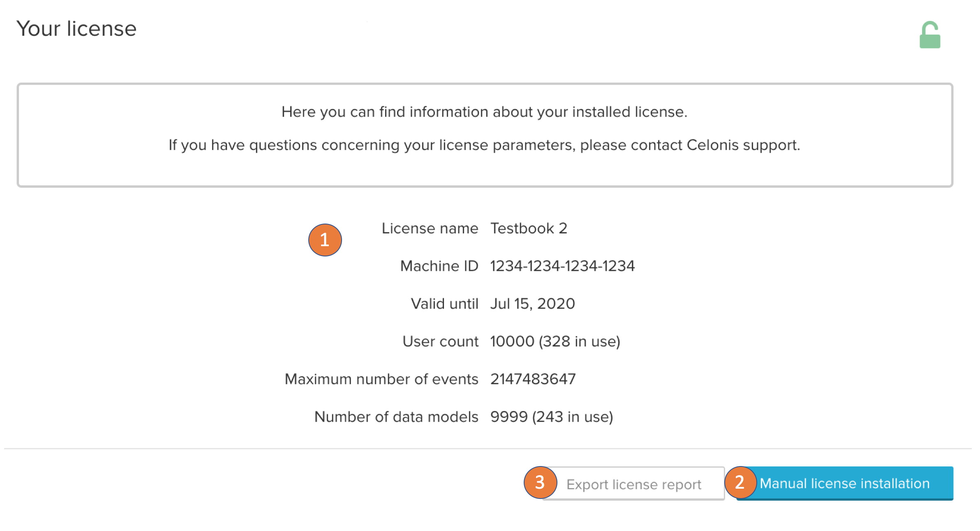Click the "License name" label
Viewport: 980px width, 531px height.
pyautogui.click(x=430, y=229)
